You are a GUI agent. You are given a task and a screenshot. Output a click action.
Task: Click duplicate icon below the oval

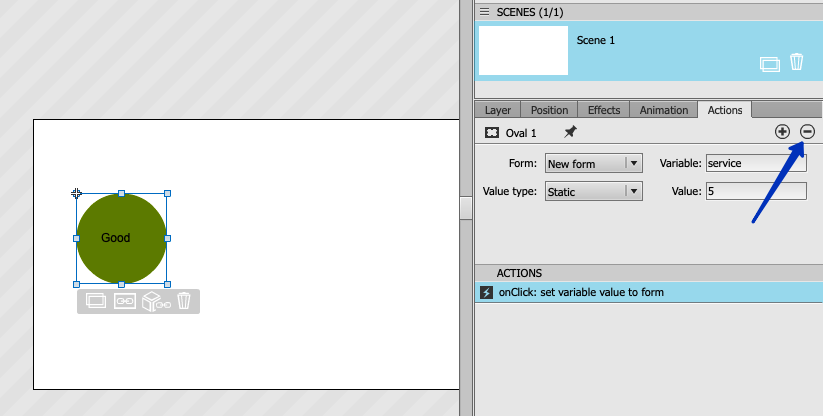click(x=96, y=301)
